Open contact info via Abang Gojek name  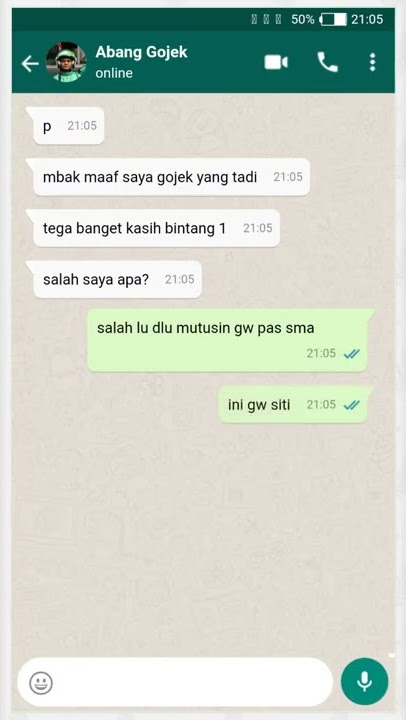point(141,52)
